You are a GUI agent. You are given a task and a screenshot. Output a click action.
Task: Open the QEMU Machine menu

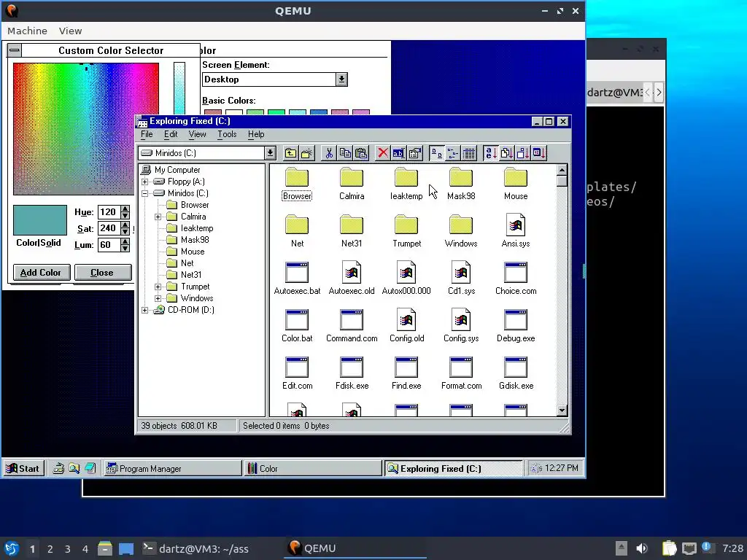click(x=27, y=31)
